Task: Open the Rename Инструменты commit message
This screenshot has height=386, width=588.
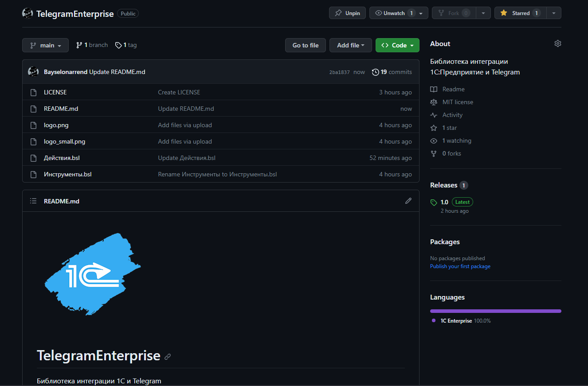Action: 217,174
